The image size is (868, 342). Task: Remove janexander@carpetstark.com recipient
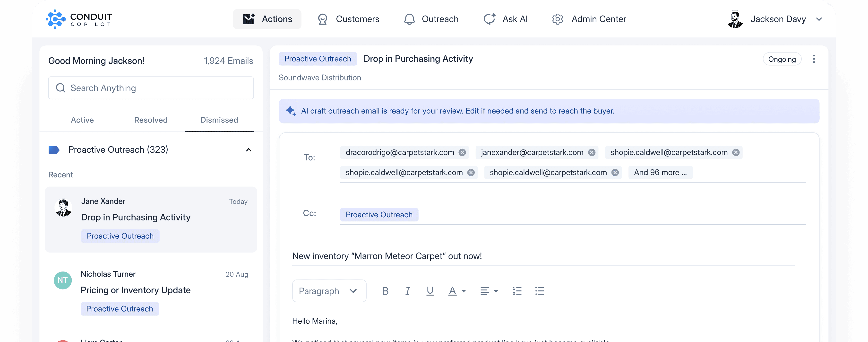coord(591,152)
